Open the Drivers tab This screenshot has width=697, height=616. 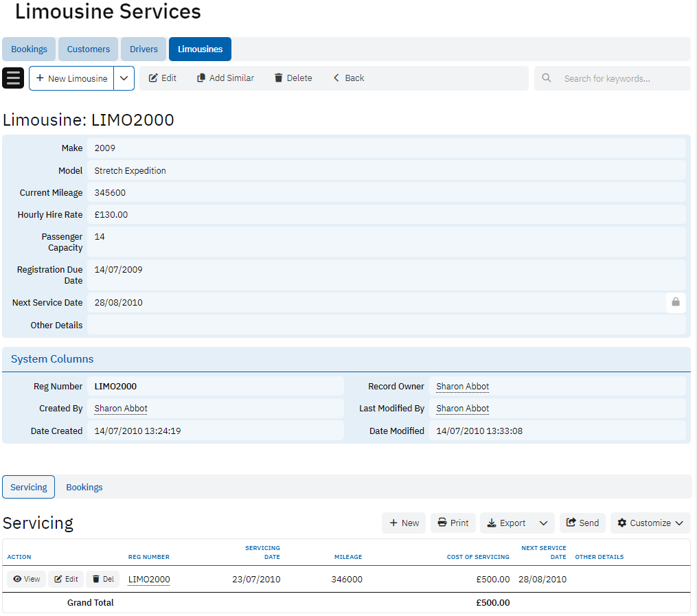coord(144,49)
